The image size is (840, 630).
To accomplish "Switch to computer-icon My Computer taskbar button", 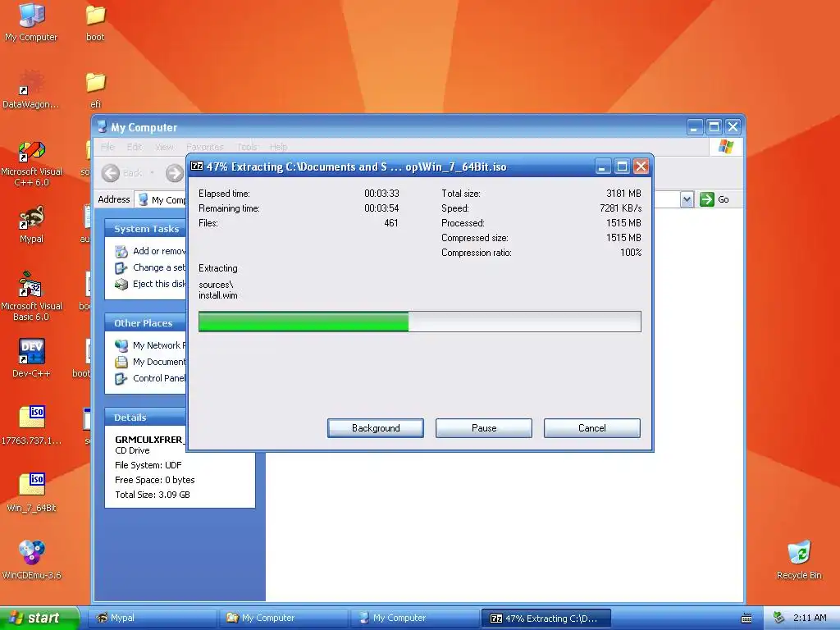I will click(x=415, y=618).
